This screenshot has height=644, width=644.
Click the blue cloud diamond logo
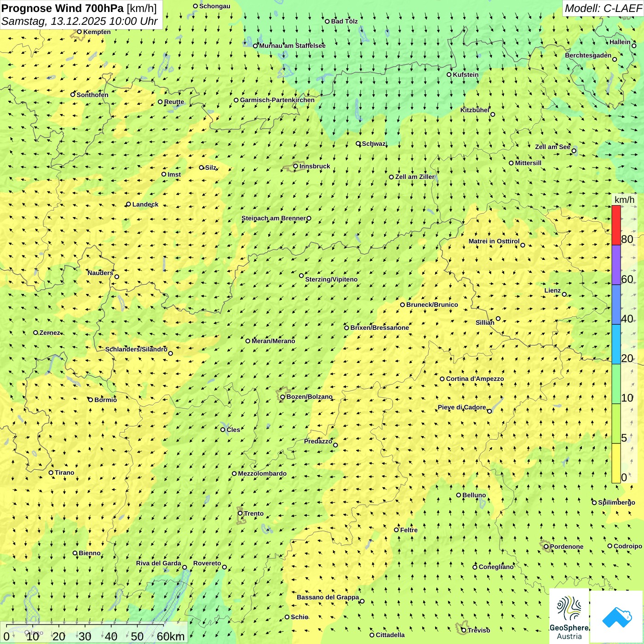(x=617, y=617)
